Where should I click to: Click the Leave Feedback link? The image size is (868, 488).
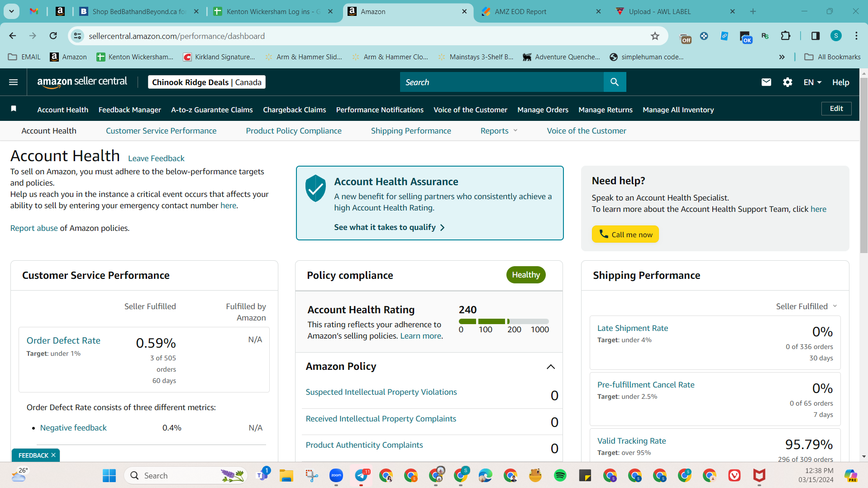[156, 158]
